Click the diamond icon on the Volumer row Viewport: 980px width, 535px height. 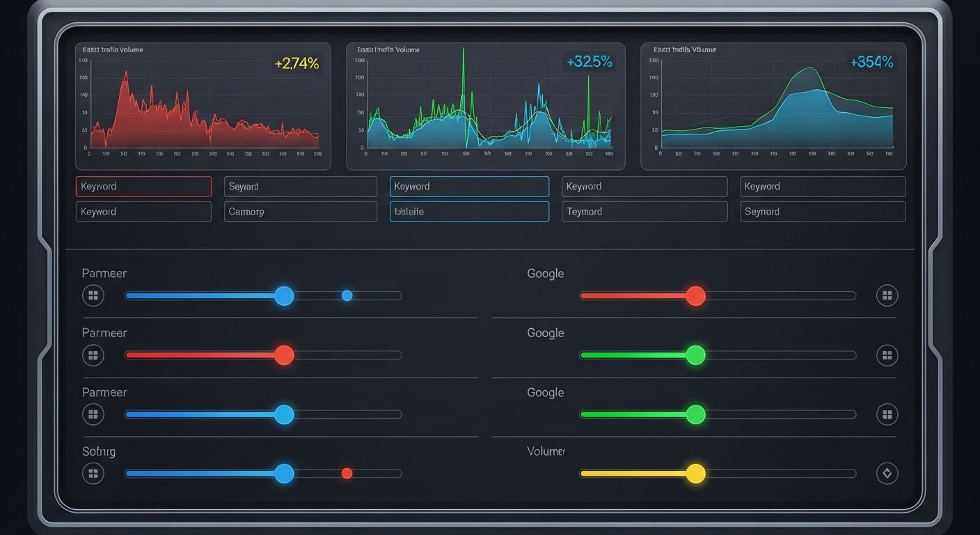pos(887,474)
